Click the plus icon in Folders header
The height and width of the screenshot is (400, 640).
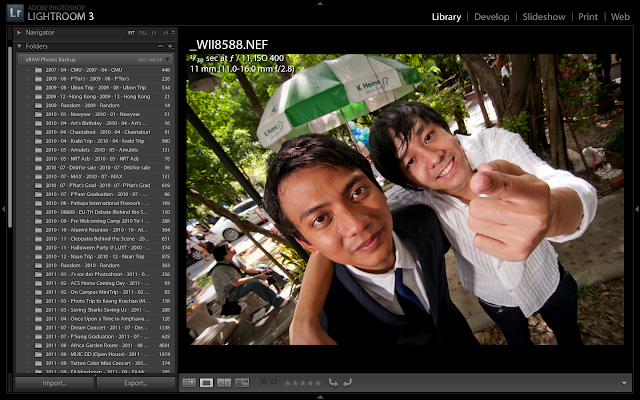pos(171,46)
